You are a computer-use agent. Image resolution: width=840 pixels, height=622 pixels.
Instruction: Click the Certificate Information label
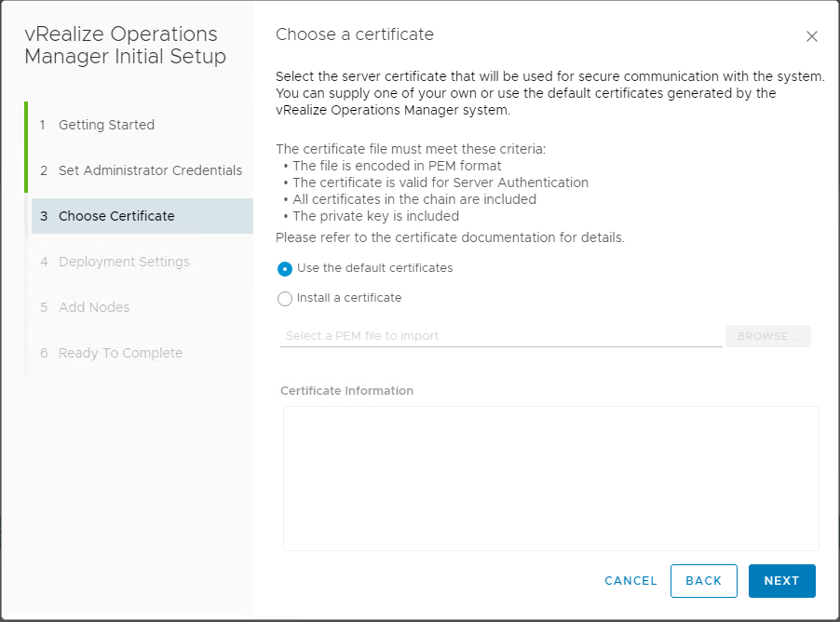pyautogui.click(x=346, y=390)
